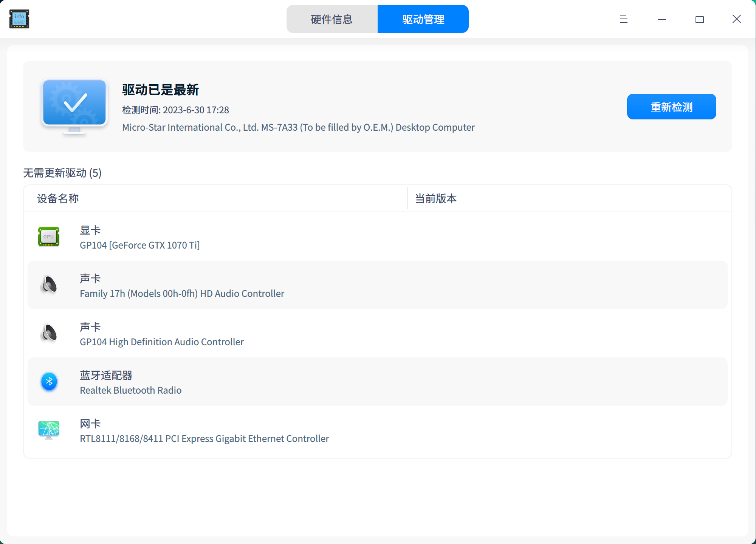Screen dimensions: 756x544
Task: Click the GPU graphics card icon
Action: coord(49,236)
